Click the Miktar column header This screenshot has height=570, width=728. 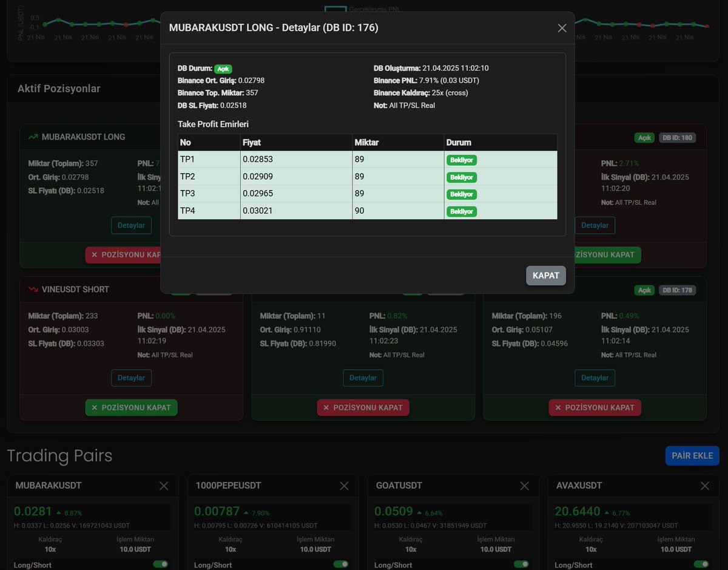(x=399, y=143)
